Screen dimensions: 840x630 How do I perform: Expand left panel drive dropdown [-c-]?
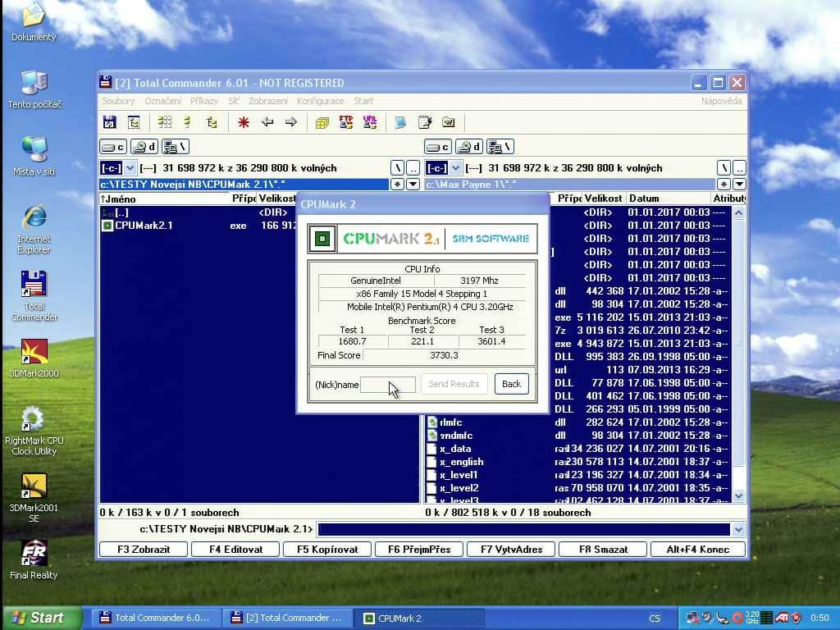coord(130,167)
